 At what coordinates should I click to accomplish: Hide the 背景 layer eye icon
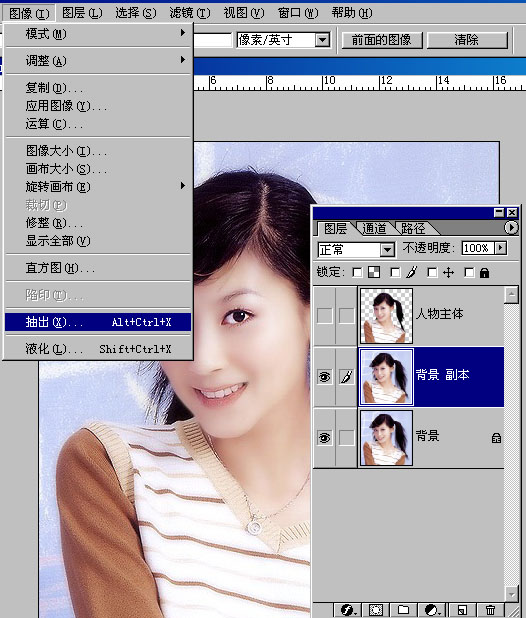[x=325, y=438]
